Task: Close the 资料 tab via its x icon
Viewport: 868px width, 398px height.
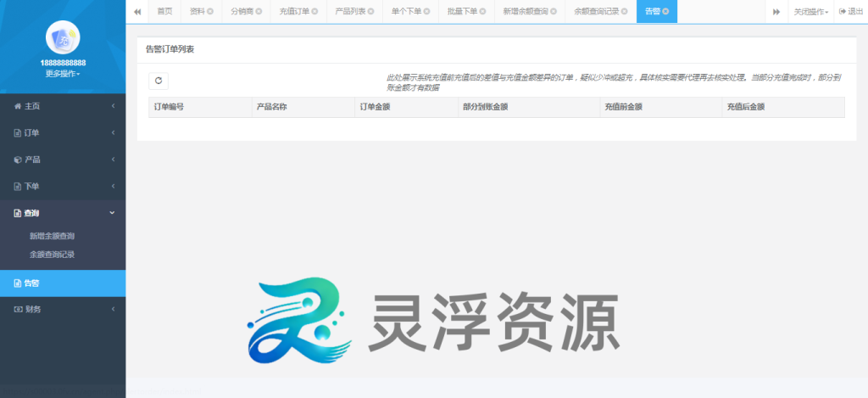Action: (210, 12)
